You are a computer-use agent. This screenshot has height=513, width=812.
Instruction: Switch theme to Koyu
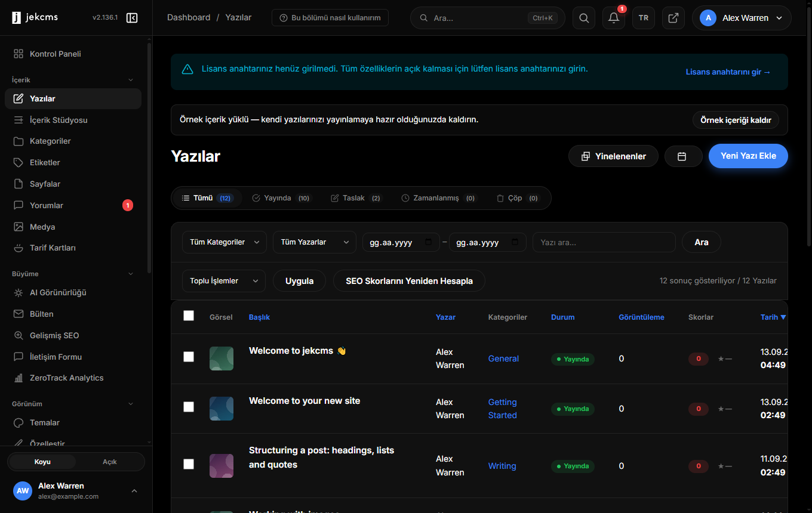[42, 462]
